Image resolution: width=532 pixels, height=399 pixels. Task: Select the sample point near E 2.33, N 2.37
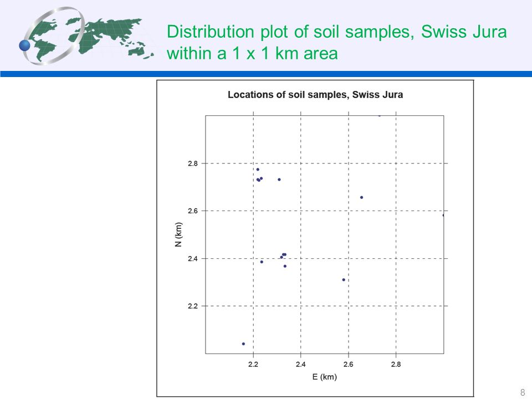(x=285, y=266)
